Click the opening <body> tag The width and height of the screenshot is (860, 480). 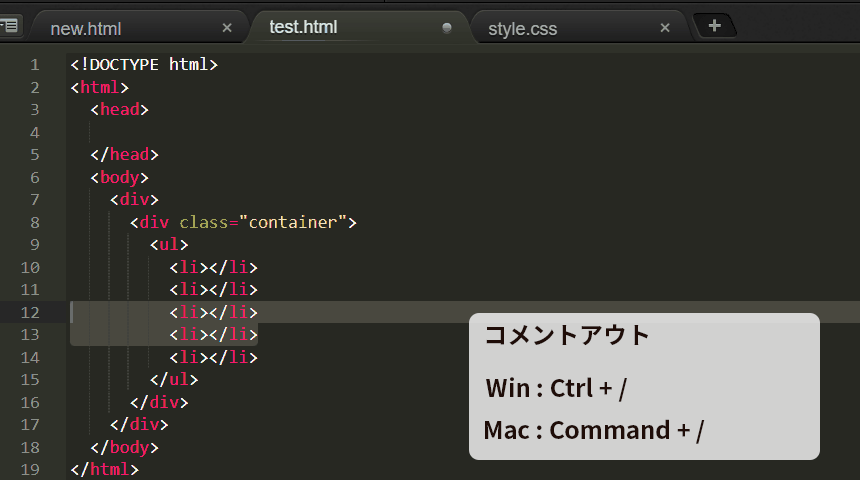120,177
